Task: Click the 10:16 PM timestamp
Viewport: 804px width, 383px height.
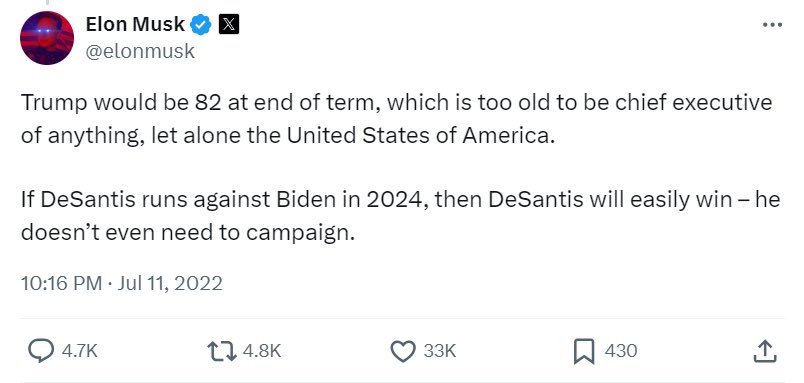Action: click(62, 284)
